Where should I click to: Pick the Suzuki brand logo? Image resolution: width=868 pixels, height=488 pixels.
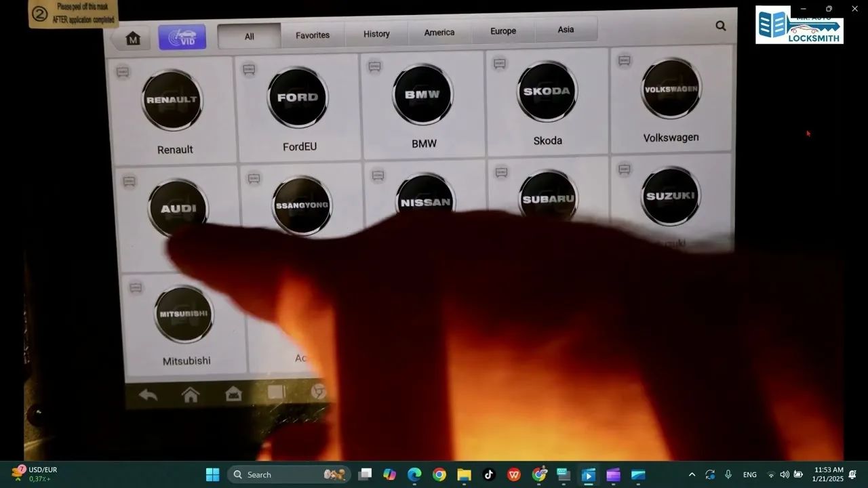[x=670, y=196]
